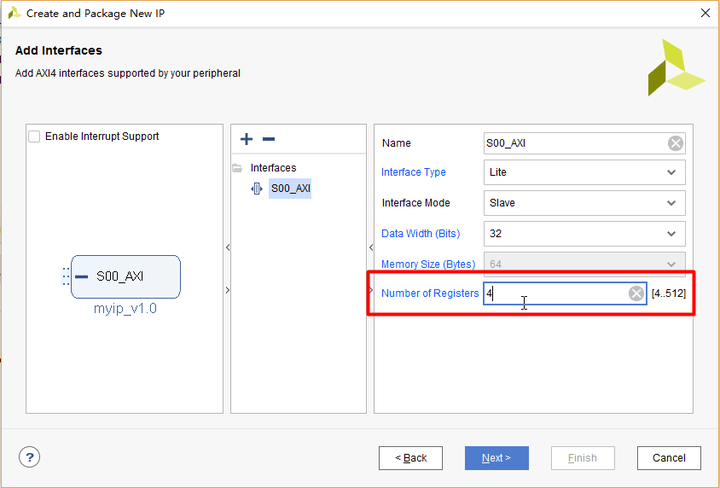Click the Number of Registers input field

[555, 293]
